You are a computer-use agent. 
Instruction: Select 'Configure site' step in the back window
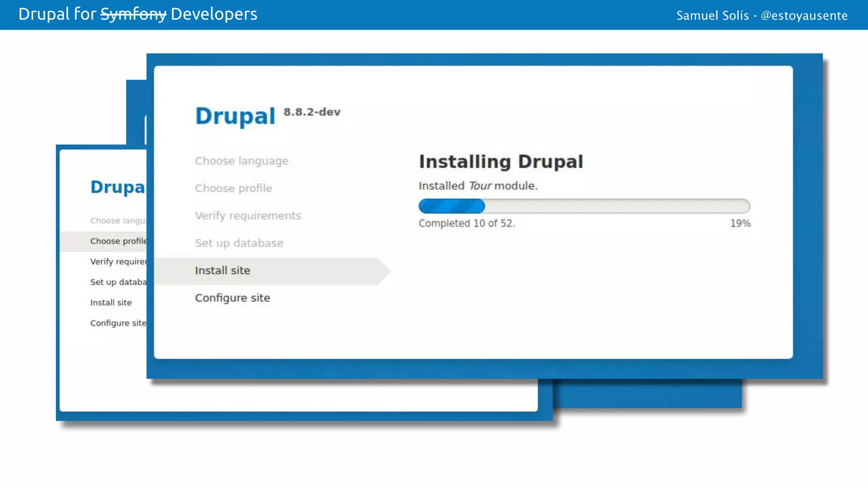(x=118, y=323)
